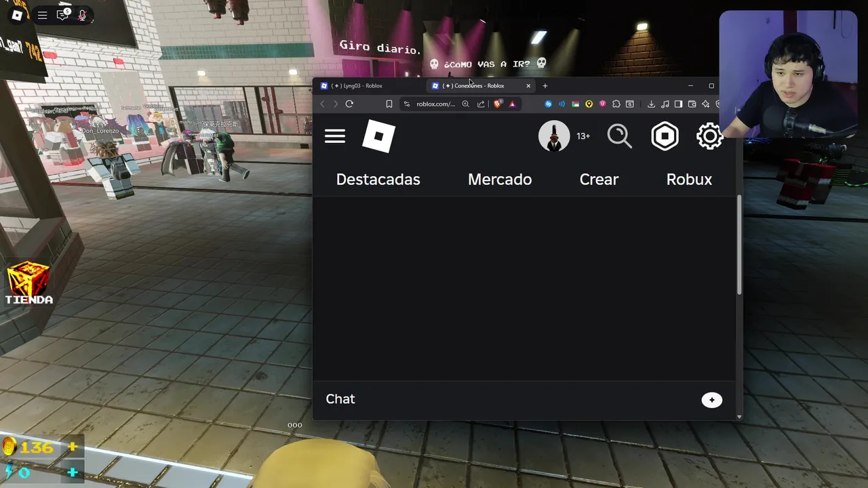Minimize the browser window

click(690, 86)
